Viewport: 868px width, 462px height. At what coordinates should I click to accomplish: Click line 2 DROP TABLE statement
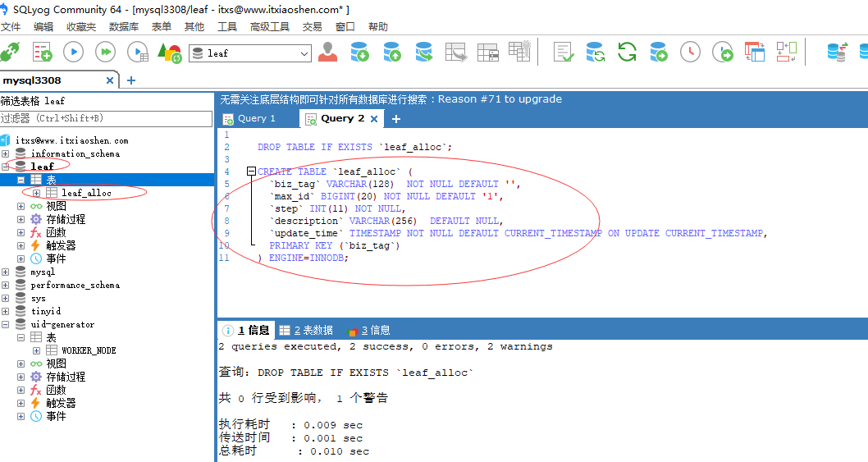tap(355, 147)
